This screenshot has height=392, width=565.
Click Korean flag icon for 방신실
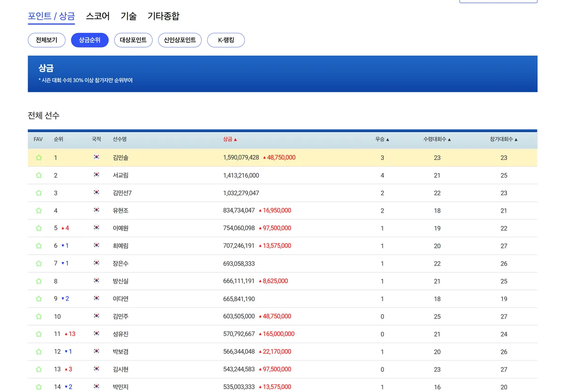(x=97, y=280)
